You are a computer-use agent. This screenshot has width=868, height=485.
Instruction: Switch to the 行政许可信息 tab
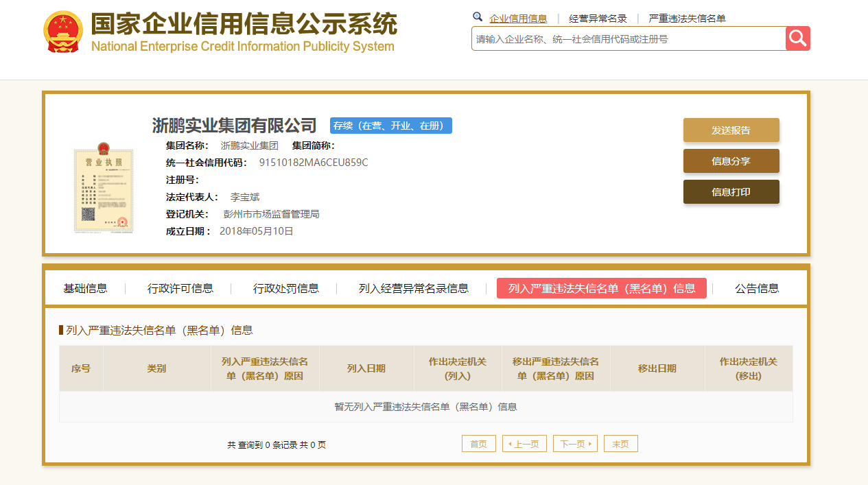180,288
